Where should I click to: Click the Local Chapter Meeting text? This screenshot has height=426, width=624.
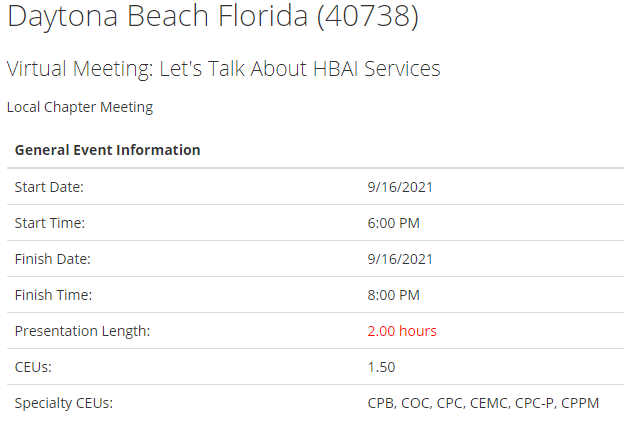pyautogui.click(x=80, y=107)
